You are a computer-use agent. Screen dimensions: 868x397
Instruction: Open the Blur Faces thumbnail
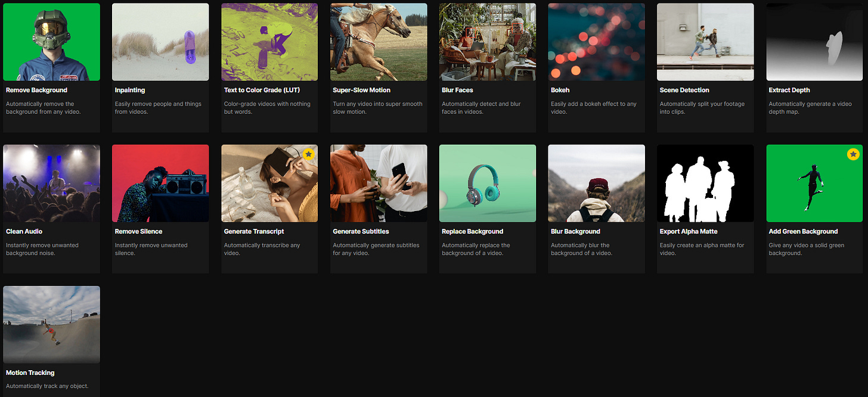click(x=488, y=42)
